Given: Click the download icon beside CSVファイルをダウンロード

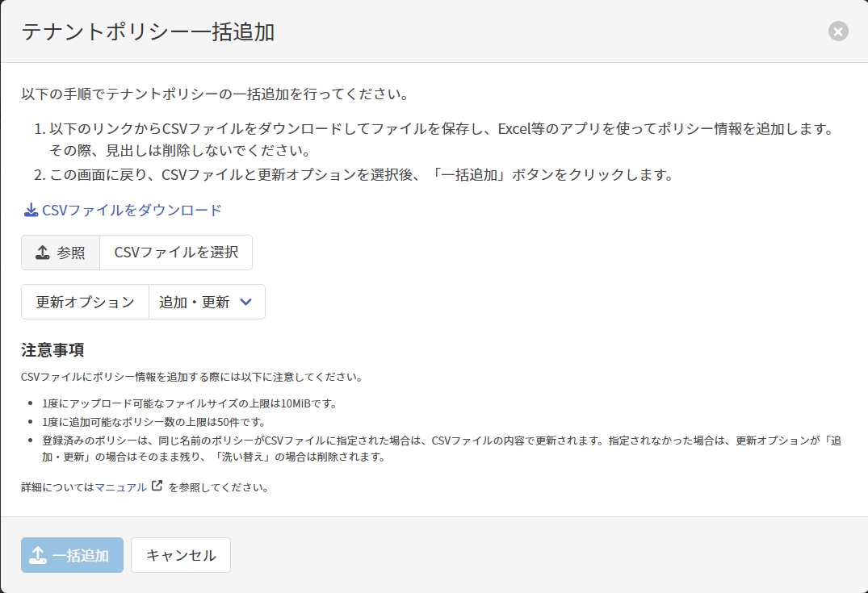Looking at the screenshot, I should (31, 211).
